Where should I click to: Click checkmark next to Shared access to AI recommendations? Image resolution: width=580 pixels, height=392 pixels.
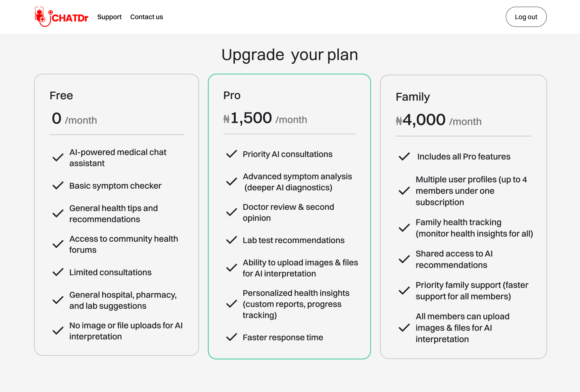click(404, 259)
